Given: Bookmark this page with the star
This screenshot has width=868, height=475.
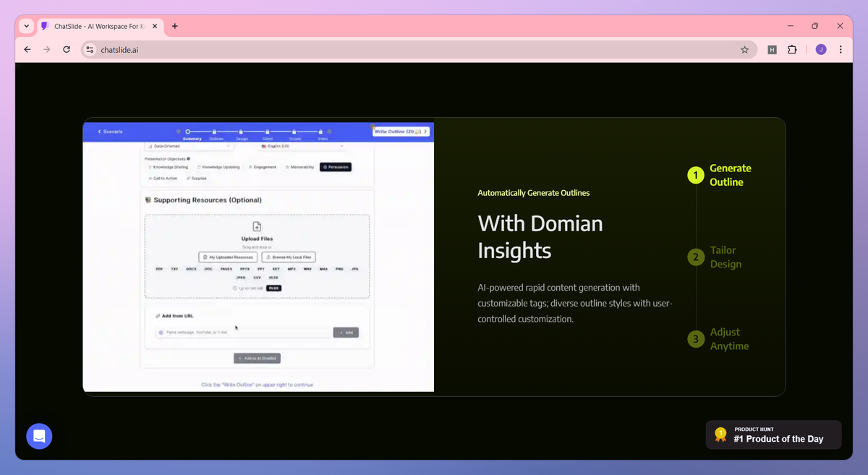Looking at the screenshot, I should [744, 50].
